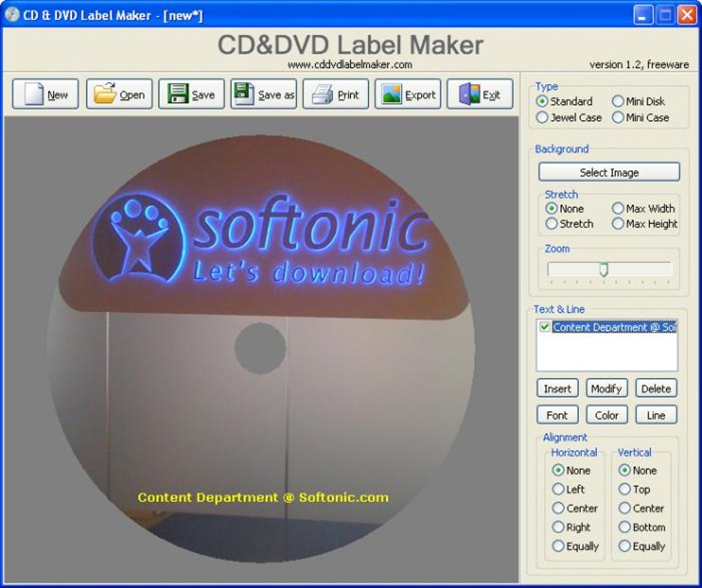Set horizontal alignment to Center
This screenshot has height=588, width=702.
(x=558, y=508)
